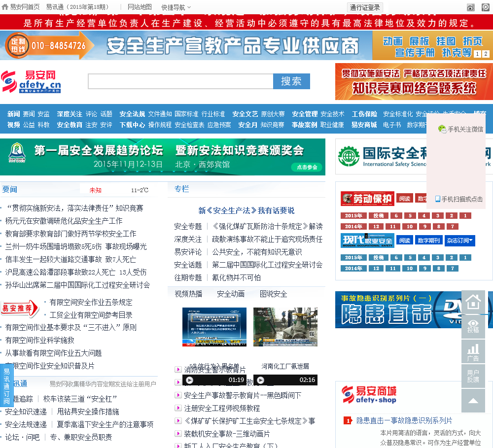This screenshot has width=493, height=448.
Task: Click 投稿 button in 劳动保护 2015 row
Action: pos(378,216)
